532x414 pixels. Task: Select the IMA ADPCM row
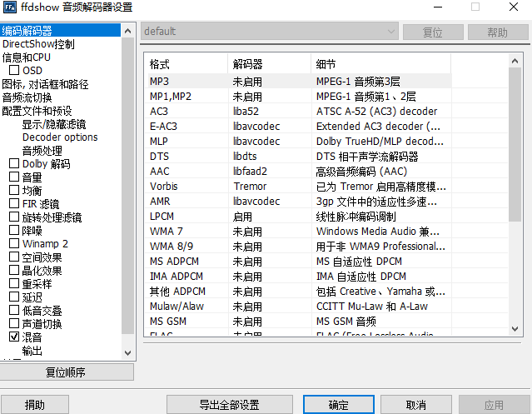(x=299, y=277)
